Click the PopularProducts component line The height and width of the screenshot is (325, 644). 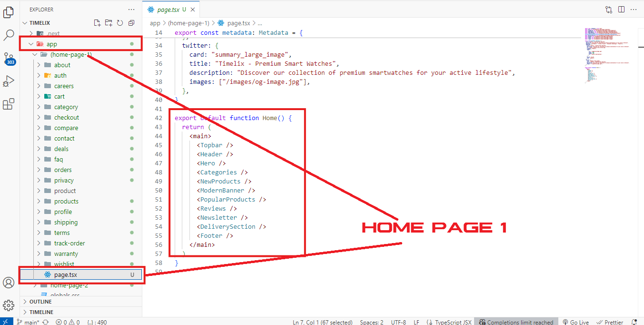coord(231,199)
